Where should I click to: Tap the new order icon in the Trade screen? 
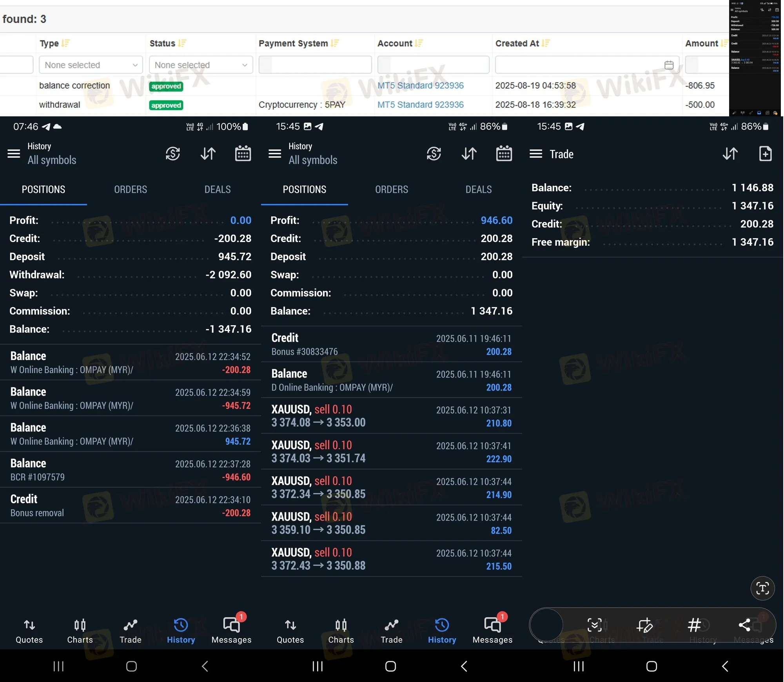point(765,154)
